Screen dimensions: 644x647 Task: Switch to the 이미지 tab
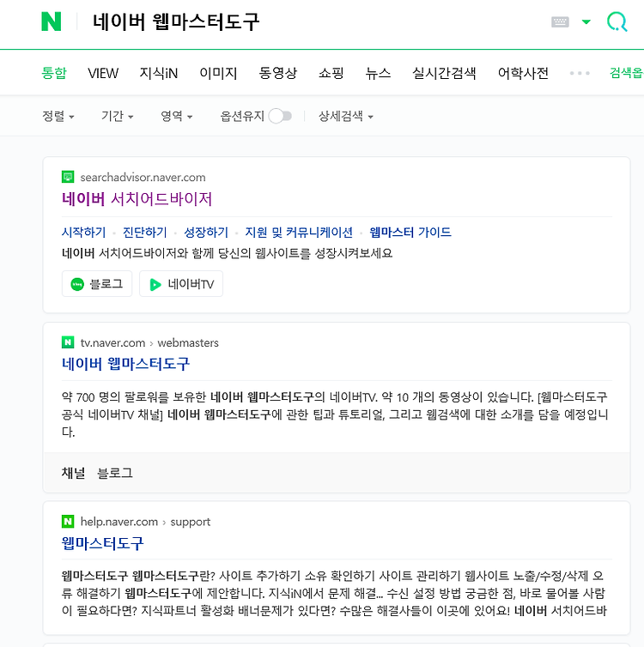tap(218, 73)
